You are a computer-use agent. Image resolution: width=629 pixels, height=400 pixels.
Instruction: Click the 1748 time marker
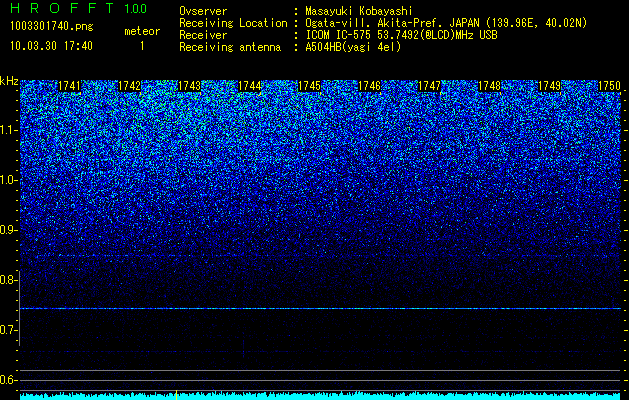(x=490, y=86)
